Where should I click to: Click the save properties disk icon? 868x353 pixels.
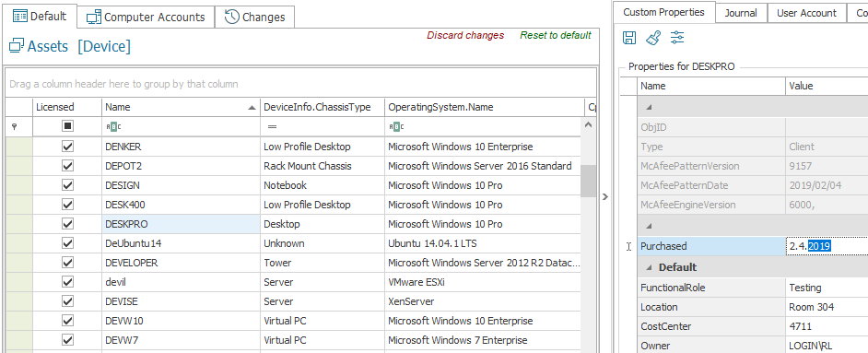(629, 38)
